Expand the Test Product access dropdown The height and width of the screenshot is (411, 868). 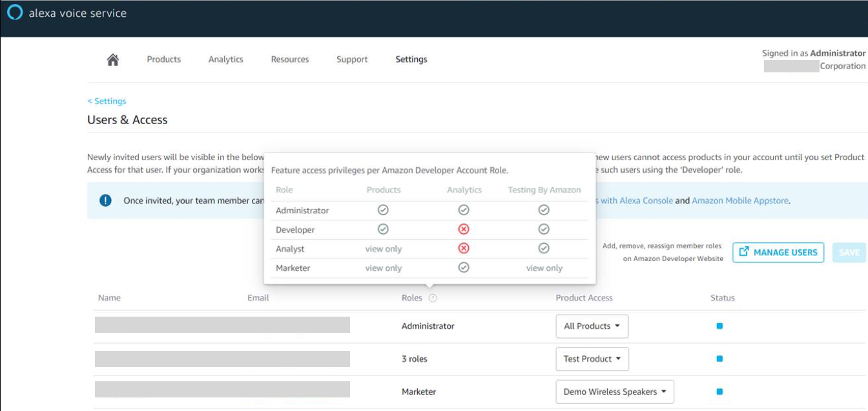pos(592,359)
